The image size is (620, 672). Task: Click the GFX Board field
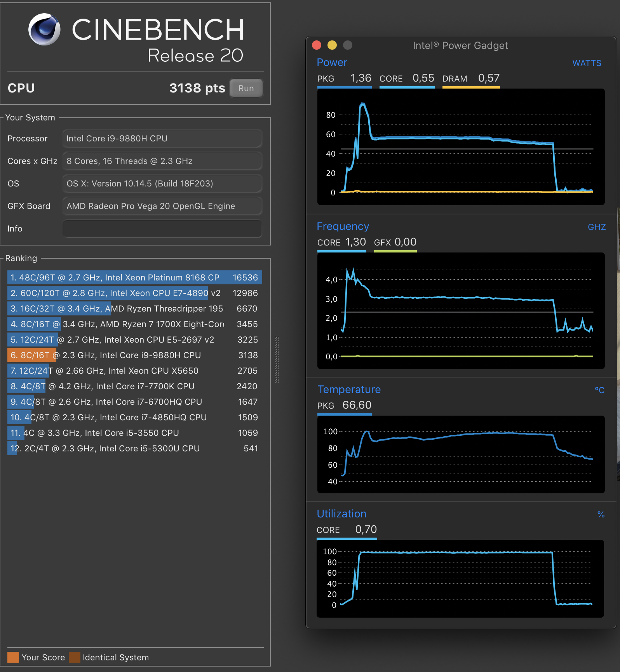[162, 206]
